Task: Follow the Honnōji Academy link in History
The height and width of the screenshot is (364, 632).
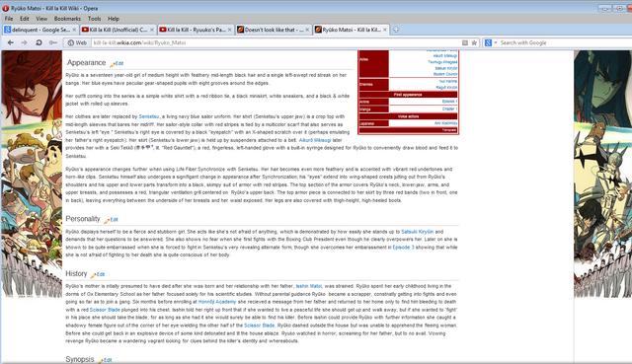Action: (217, 302)
